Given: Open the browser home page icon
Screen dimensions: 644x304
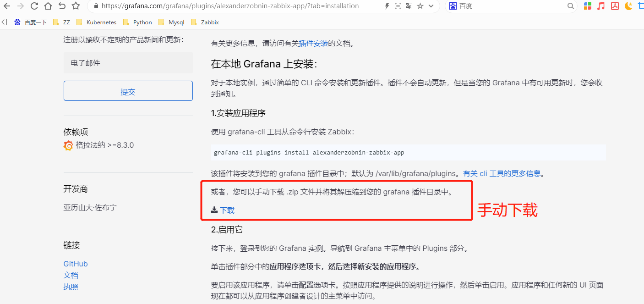Looking at the screenshot, I should click(48, 6).
